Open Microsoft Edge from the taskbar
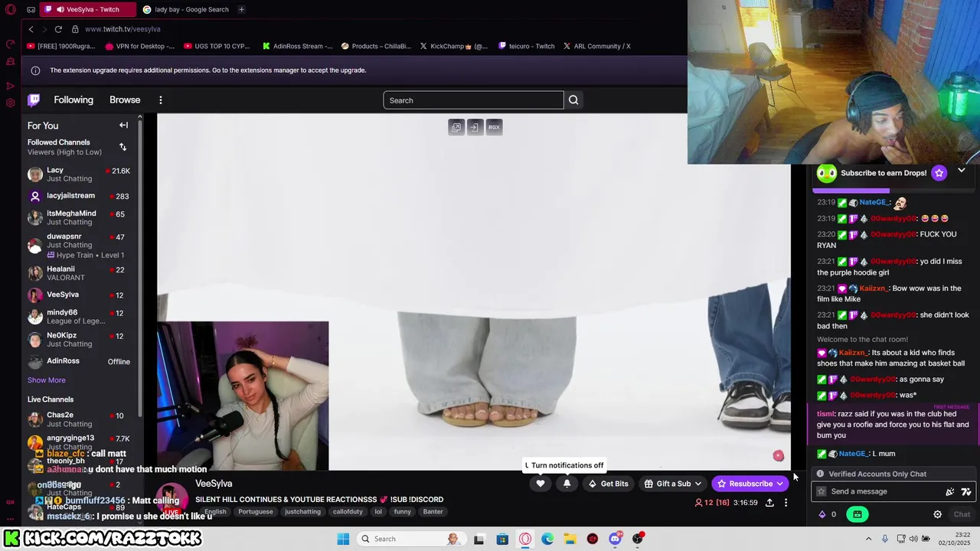 pyautogui.click(x=547, y=539)
